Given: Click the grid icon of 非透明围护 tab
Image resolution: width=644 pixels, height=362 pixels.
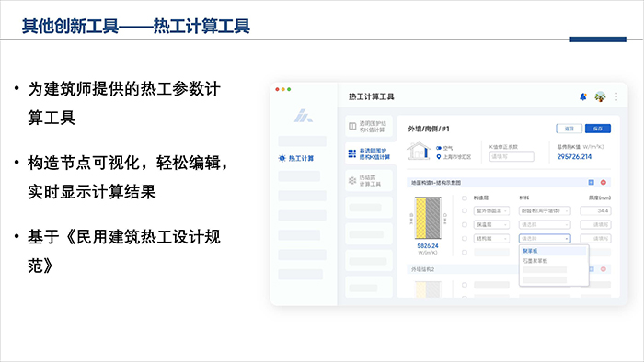Looking at the screenshot, I should 352,153.
